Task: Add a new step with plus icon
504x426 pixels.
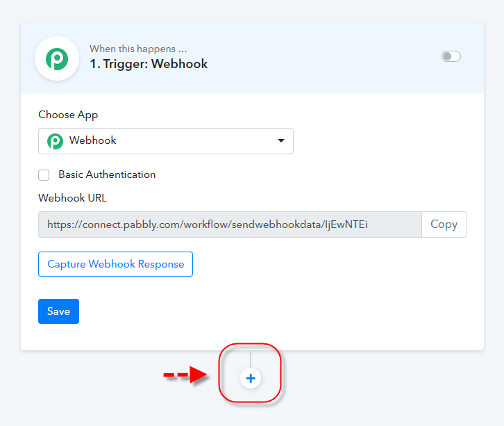Action: 251,378
